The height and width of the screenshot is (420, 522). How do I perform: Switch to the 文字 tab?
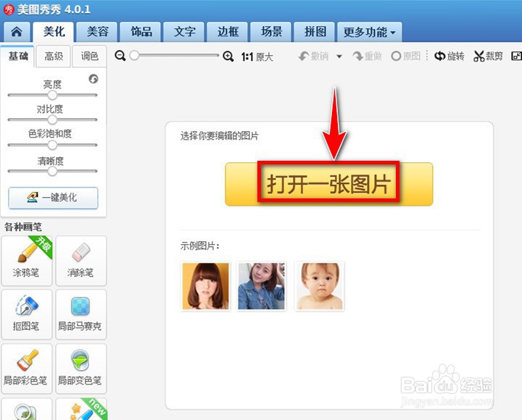pyautogui.click(x=184, y=32)
